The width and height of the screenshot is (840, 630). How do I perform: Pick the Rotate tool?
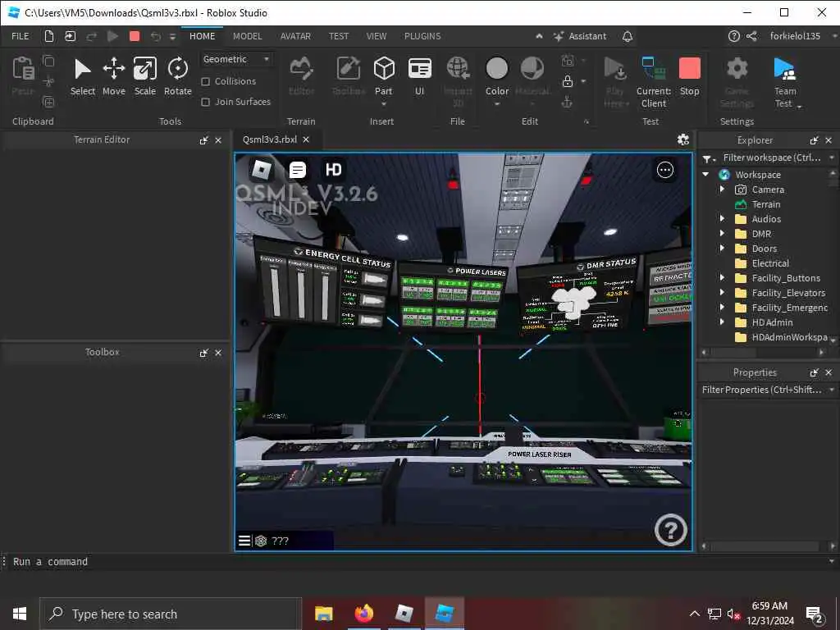pyautogui.click(x=177, y=76)
